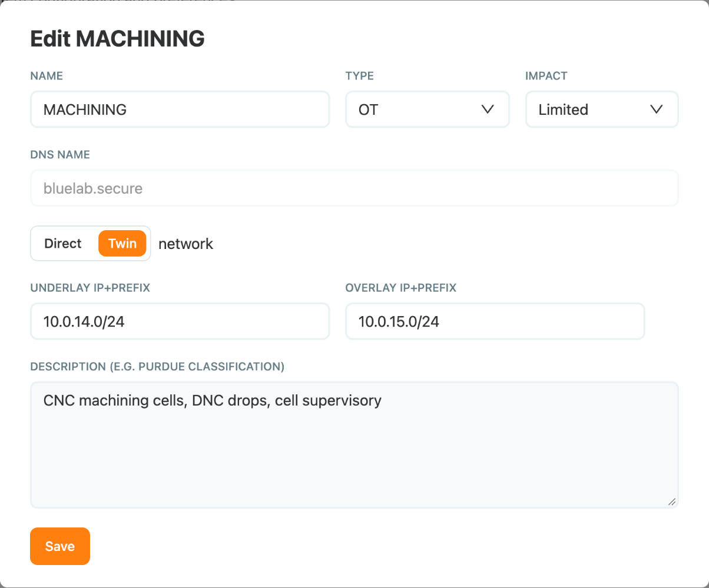Viewport: 709px width, 588px height.
Task: Click the NAME label above the first field
Action: (x=47, y=76)
